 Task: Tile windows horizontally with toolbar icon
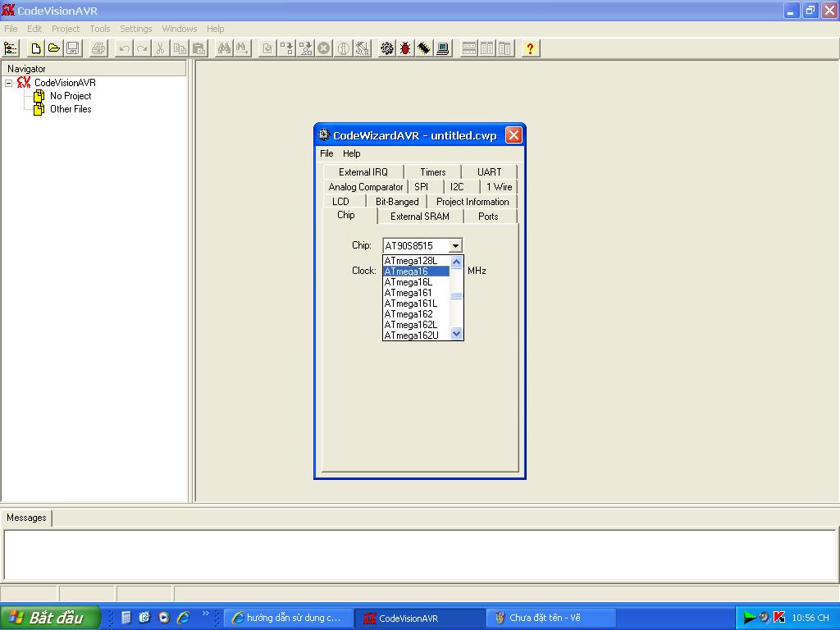click(x=468, y=48)
